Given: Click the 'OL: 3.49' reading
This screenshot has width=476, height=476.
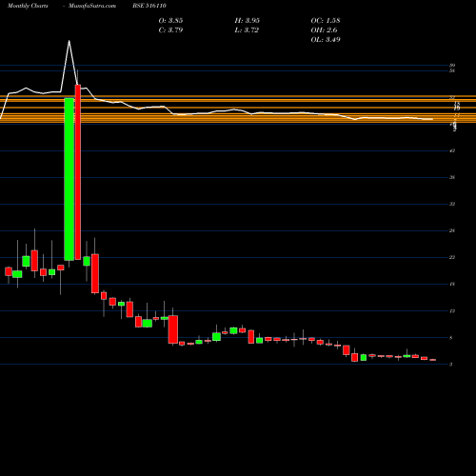Looking at the screenshot, I should tap(326, 40).
